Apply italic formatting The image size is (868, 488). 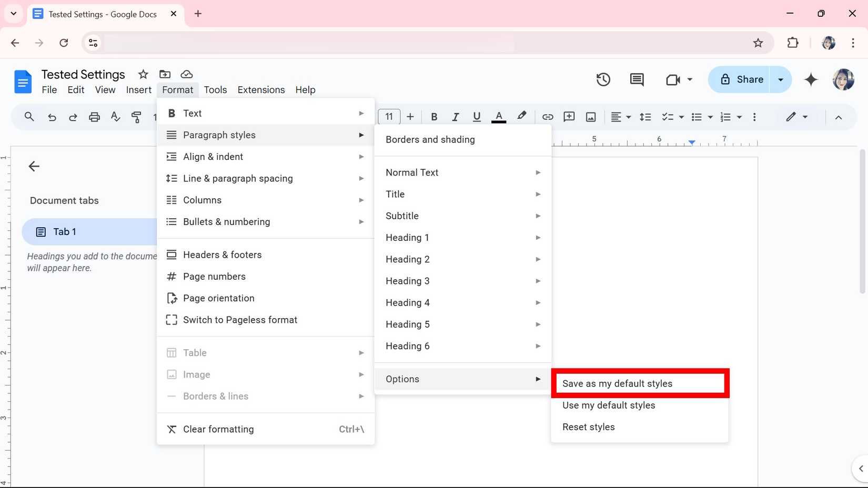click(x=455, y=117)
